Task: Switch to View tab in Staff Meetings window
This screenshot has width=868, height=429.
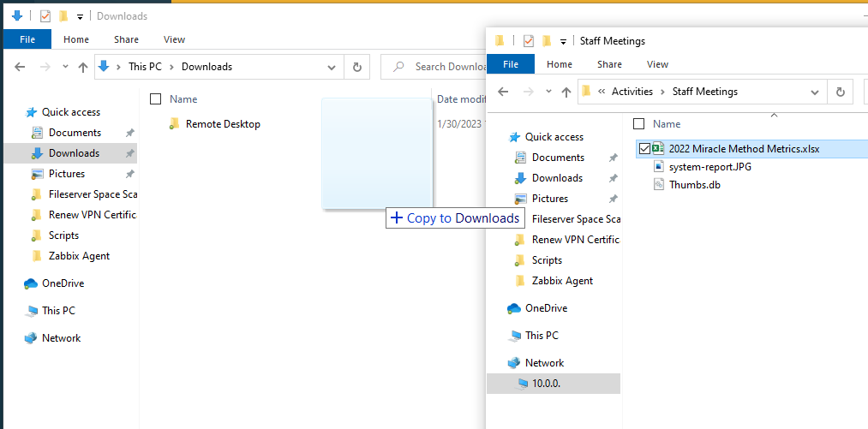Action: click(x=657, y=64)
